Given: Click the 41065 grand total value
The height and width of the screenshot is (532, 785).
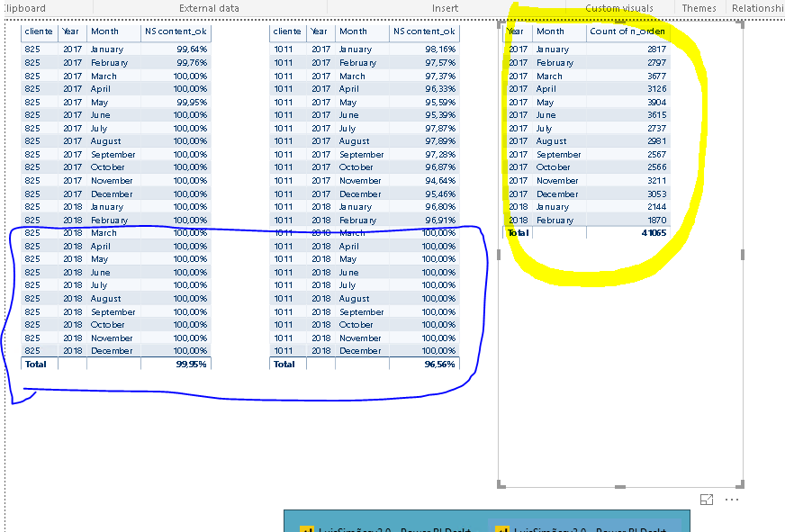Looking at the screenshot, I should point(654,233).
